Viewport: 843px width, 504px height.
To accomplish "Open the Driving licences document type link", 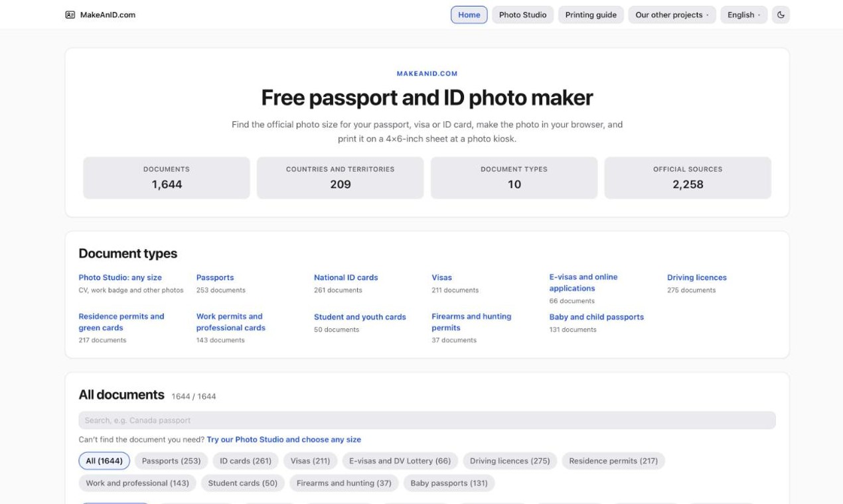I will [697, 277].
